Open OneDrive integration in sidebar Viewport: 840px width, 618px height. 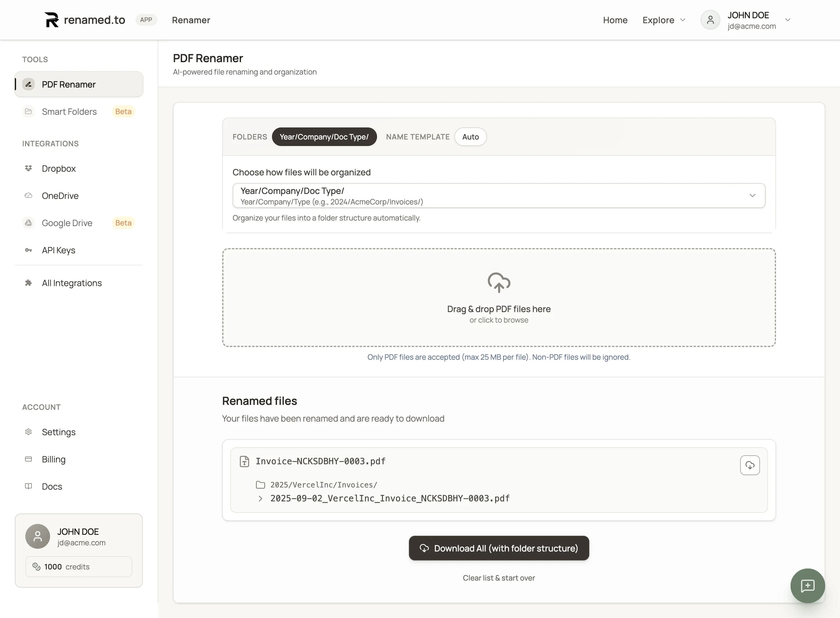coord(60,196)
